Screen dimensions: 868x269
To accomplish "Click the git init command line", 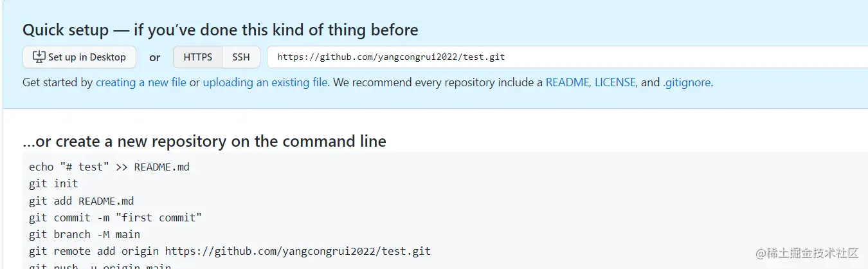I will (53, 183).
